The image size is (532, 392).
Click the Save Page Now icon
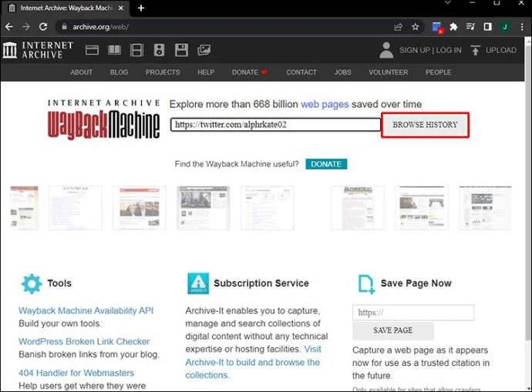click(366, 284)
